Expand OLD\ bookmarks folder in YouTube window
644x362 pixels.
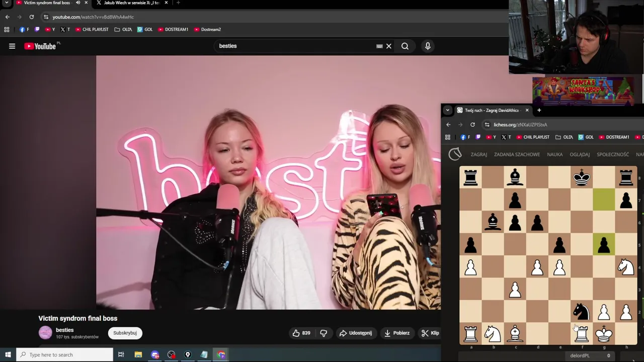point(123,30)
